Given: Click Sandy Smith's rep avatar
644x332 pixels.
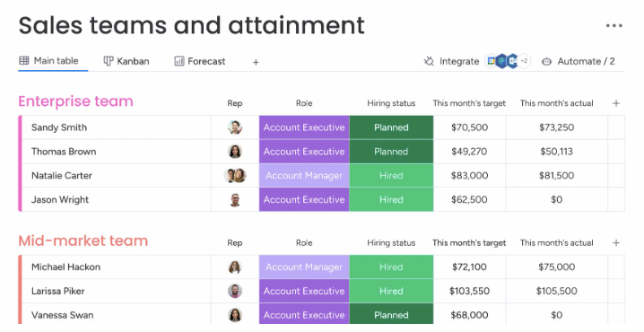Looking at the screenshot, I should [x=235, y=127].
